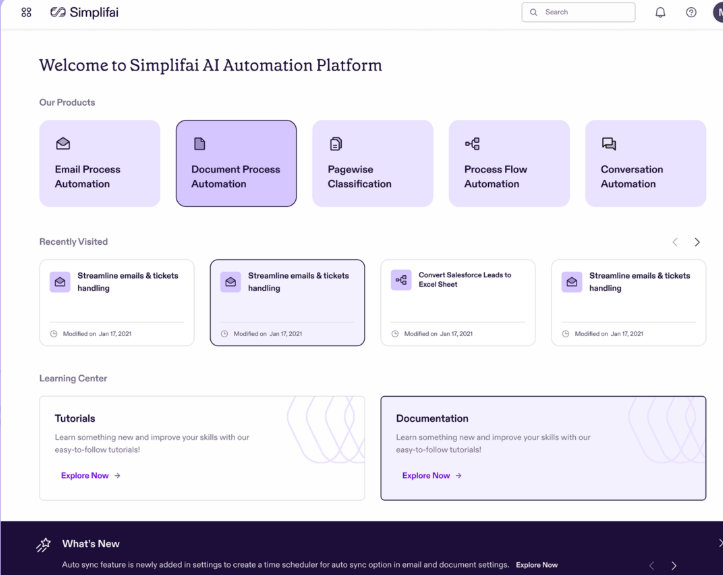Click the Pagewise Classification pages icon
Image resolution: width=723 pixels, height=575 pixels.
336,144
